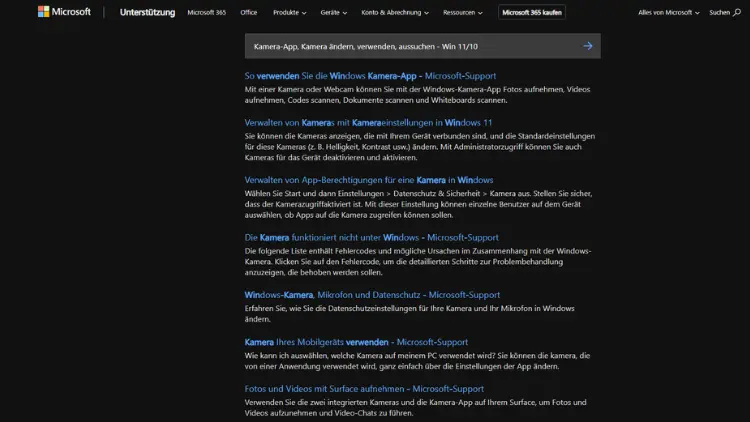
Task: Open 'Verwalten von Kameras mit Kameraeinstellungen' result
Action: [368, 122]
